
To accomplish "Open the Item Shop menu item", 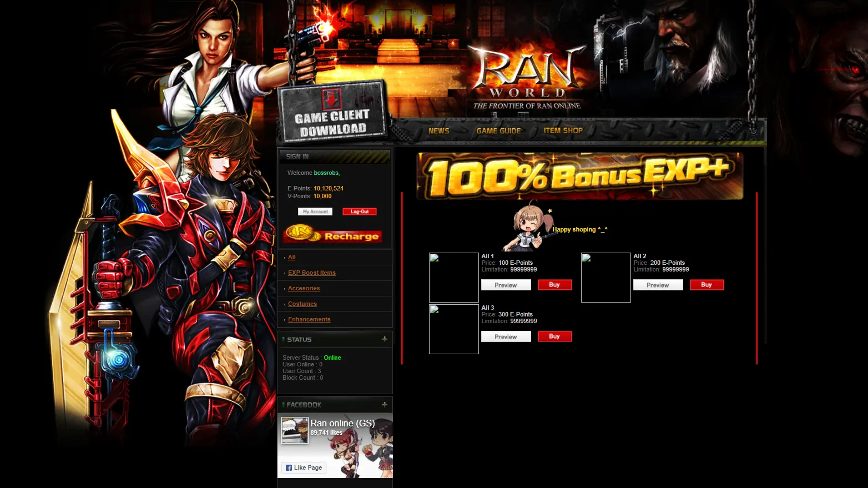I will tap(563, 130).
